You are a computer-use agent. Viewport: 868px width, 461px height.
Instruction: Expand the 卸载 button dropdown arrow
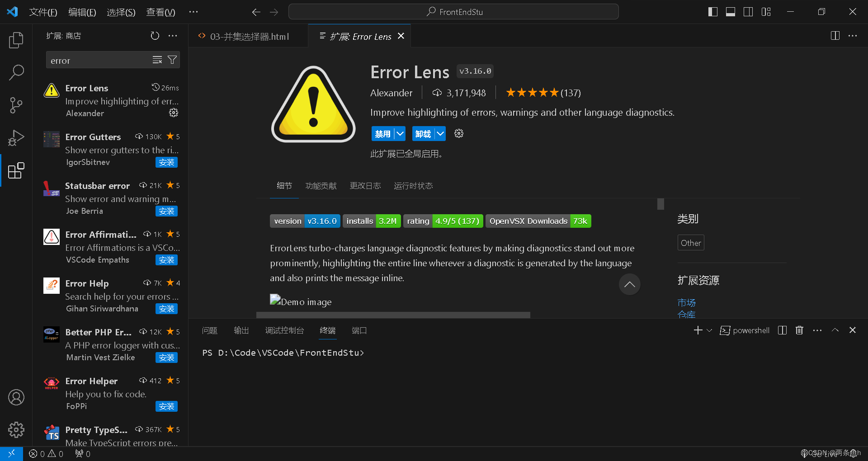441,133
